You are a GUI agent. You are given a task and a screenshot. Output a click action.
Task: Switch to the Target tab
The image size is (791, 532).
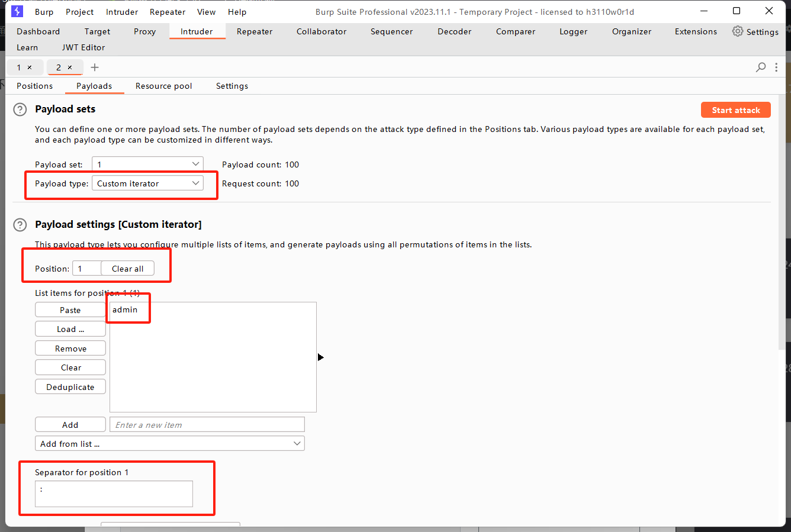(97, 31)
